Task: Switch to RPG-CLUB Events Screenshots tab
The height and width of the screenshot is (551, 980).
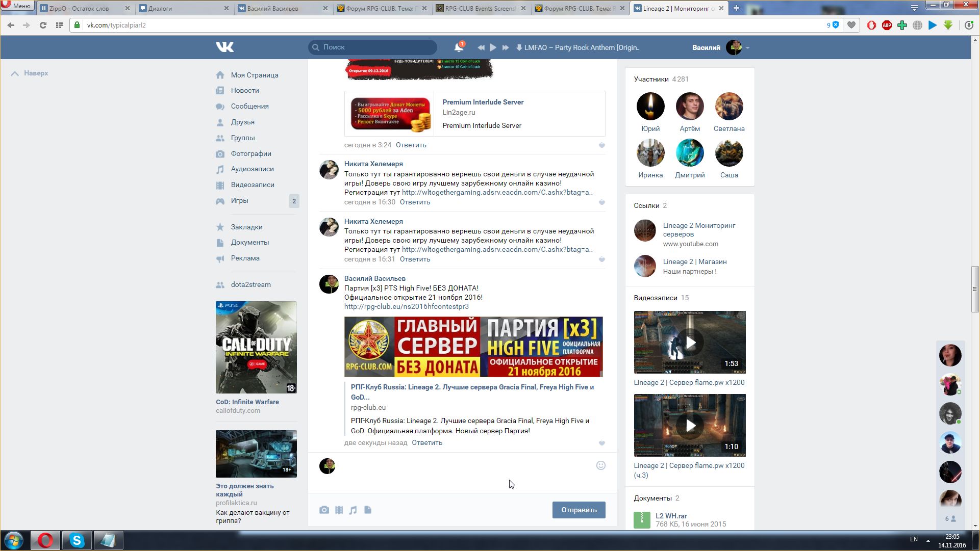Action: pos(481,8)
